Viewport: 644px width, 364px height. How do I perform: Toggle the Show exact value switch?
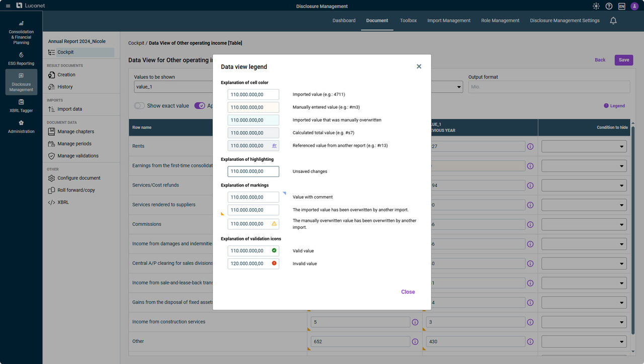point(139,106)
